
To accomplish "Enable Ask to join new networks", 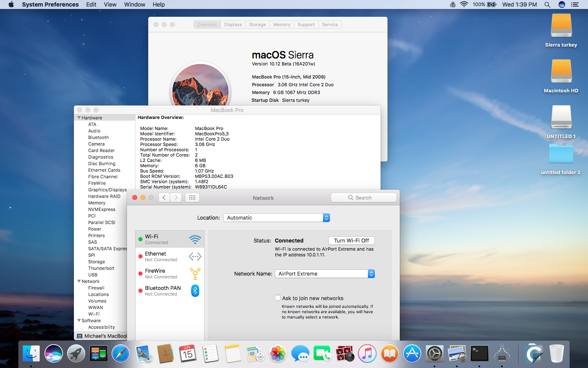I will click(x=278, y=298).
